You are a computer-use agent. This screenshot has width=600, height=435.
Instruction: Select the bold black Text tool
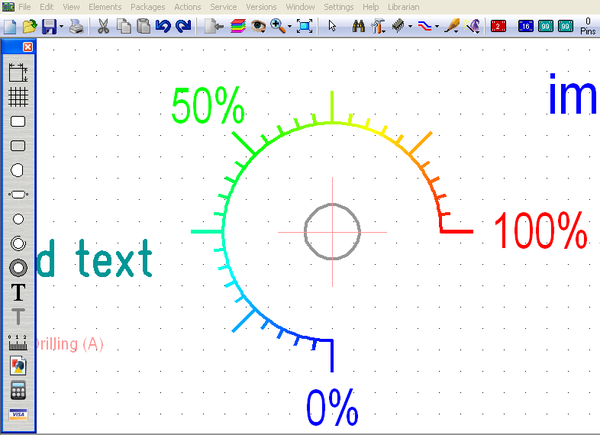[x=18, y=292]
